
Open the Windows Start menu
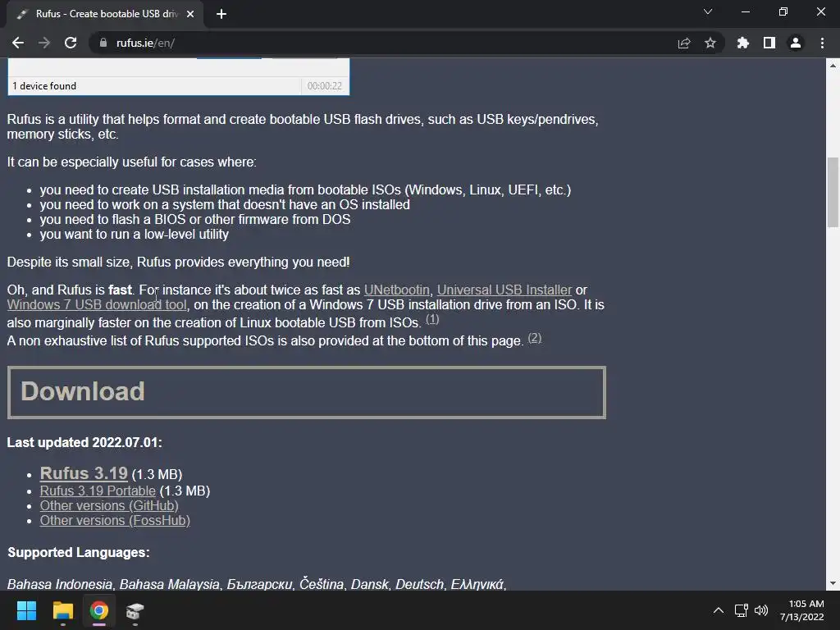point(26,610)
